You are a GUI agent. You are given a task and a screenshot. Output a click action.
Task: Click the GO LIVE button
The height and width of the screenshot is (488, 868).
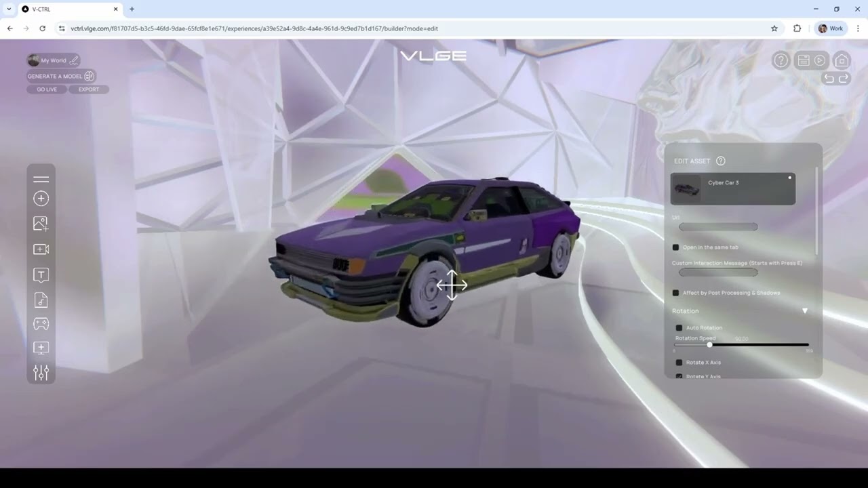pyautogui.click(x=47, y=89)
